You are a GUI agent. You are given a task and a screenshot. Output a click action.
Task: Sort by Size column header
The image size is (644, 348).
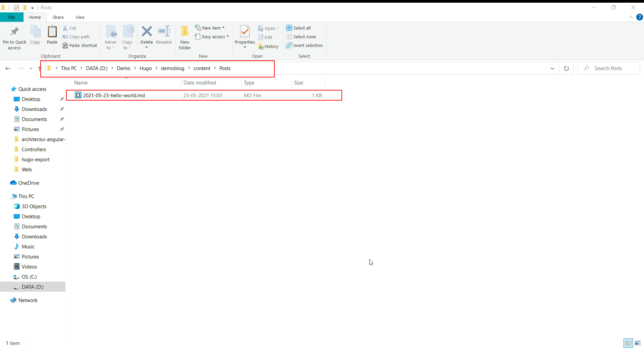tap(308, 82)
